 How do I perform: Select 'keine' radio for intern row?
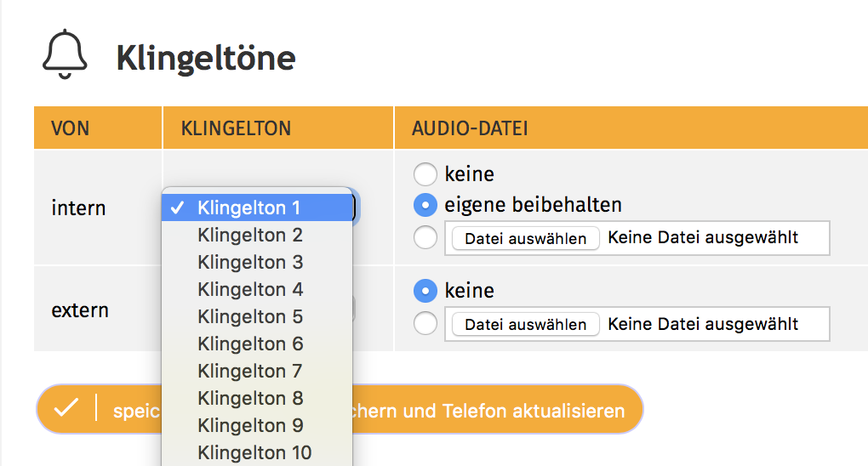(x=425, y=175)
